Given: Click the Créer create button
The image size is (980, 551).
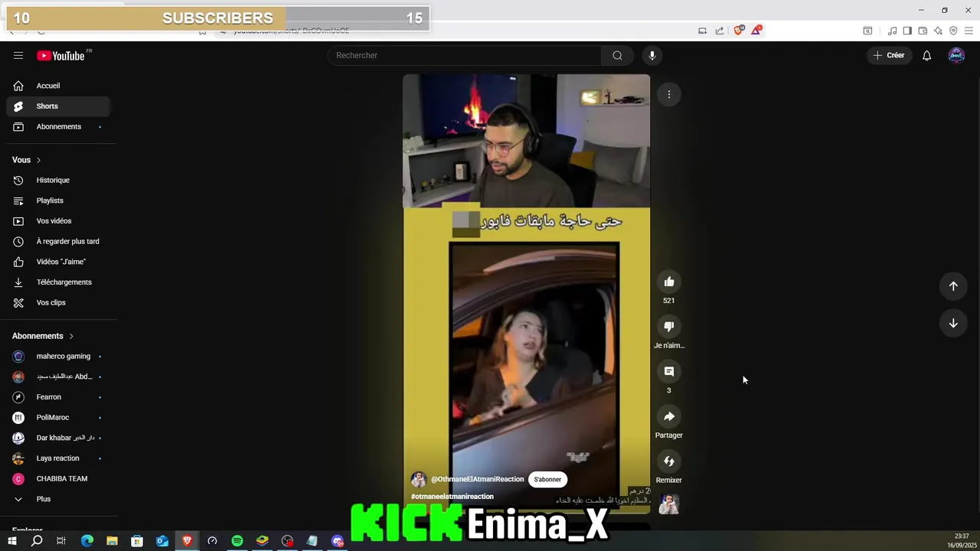Looking at the screenshot, I should point(889,55).
